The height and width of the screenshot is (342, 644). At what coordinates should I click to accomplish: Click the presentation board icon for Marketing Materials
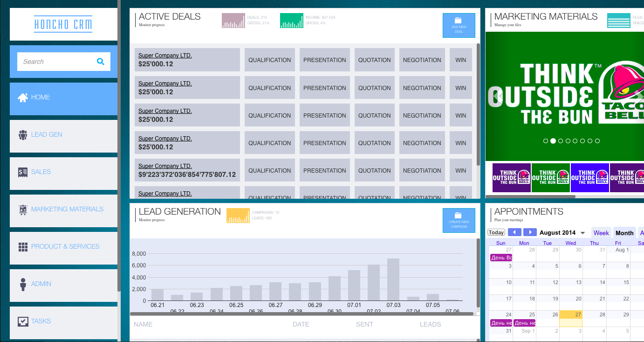23,209
